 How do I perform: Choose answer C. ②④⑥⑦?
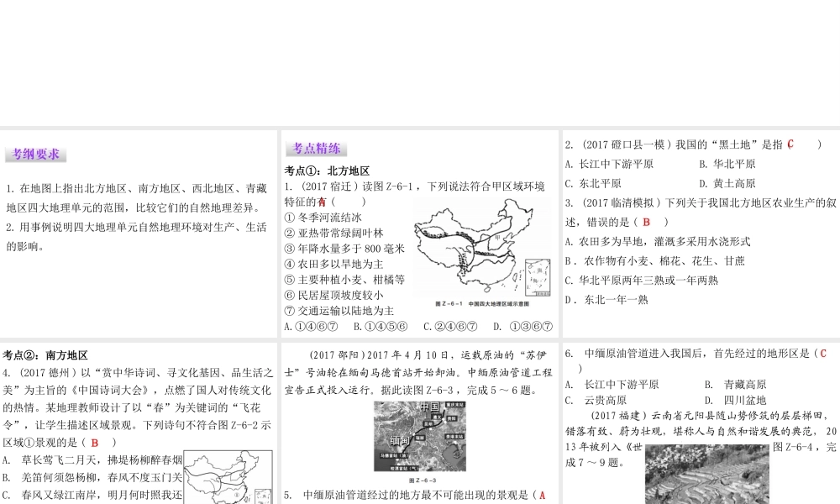450,326
